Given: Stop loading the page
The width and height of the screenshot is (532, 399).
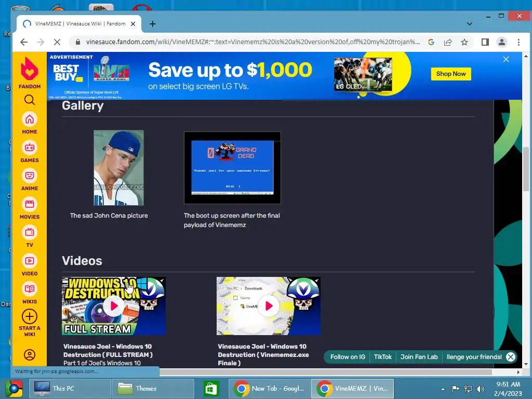Looking at the screenshot, I should (x=57, y=42).
